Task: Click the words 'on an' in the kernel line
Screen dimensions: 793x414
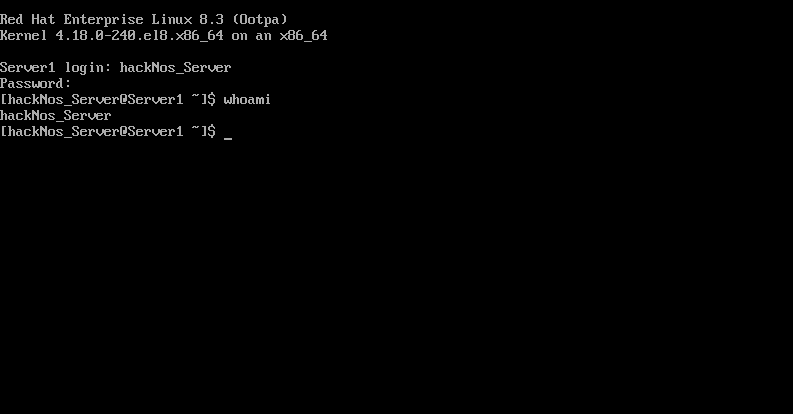Action: (251, 36)
